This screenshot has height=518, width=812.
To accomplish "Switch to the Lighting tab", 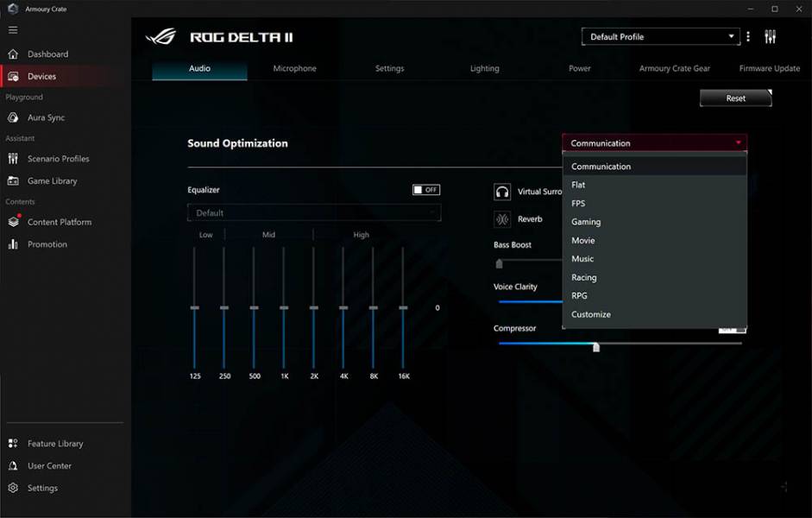I will click(485, 68).
